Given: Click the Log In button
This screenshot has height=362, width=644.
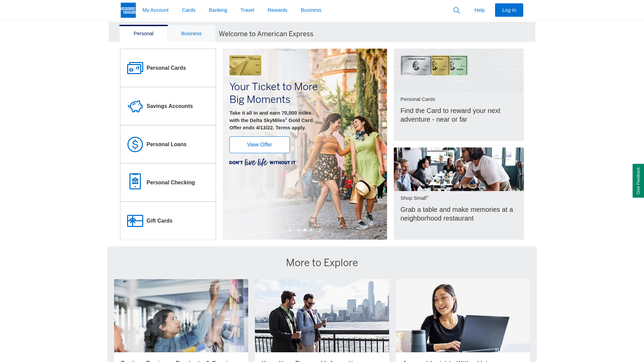Looking at the screenshot, I should (509, 10).
